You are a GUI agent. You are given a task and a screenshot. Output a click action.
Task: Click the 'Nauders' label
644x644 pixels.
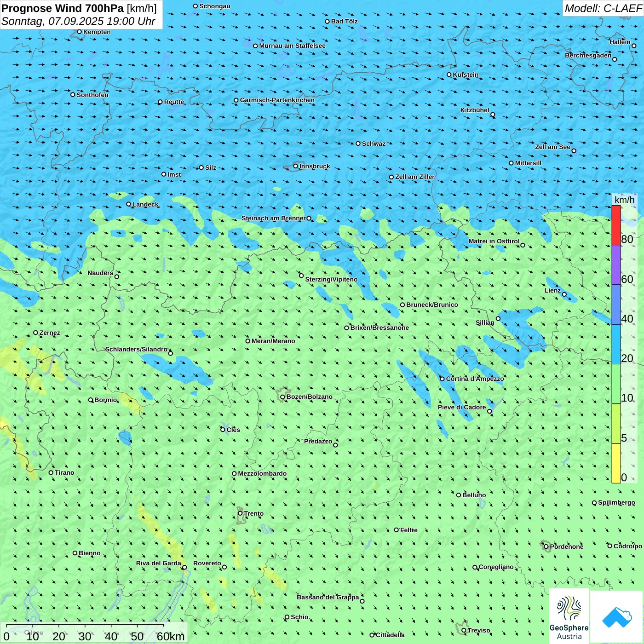100,273
